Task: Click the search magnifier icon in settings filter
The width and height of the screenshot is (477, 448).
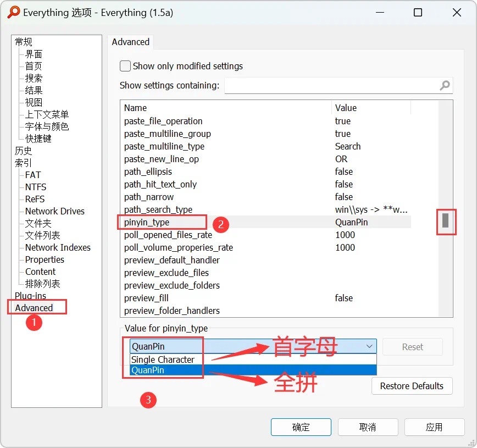Action: [445, 86]
